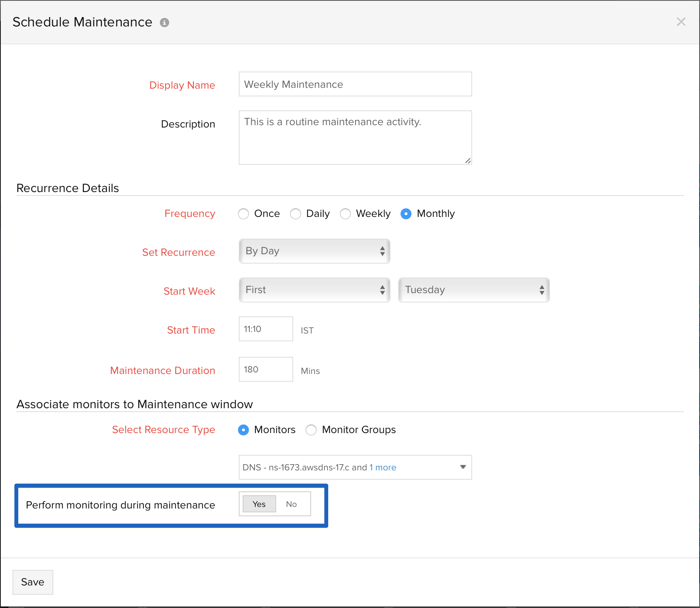Expand the Start Week First dropdown
This screenshot has height=608, width=700.
point(314,290)
